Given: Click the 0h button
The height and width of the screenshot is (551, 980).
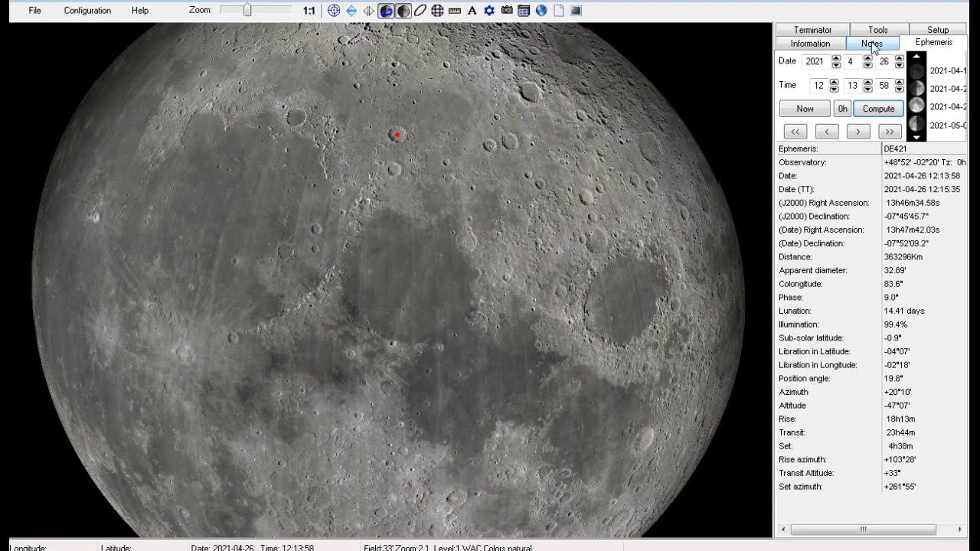Looking at the screenshot, I should pyautogui.click(x=842, y=109).
